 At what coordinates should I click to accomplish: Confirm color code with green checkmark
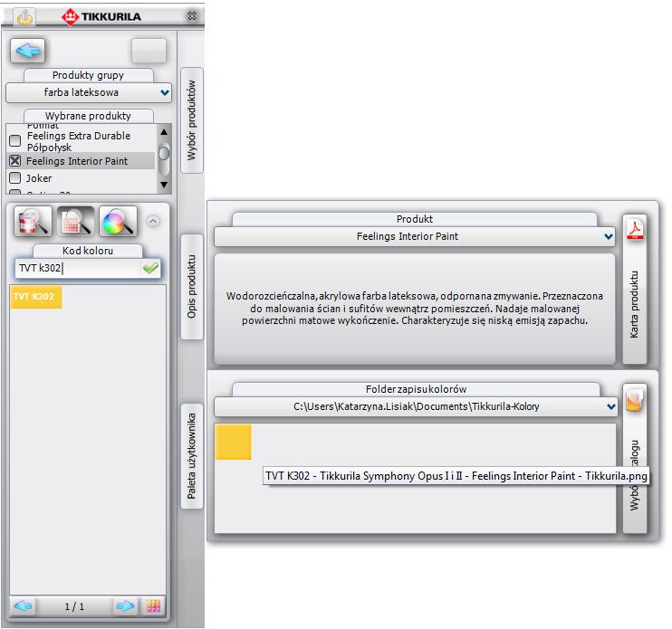click(150, 269)
